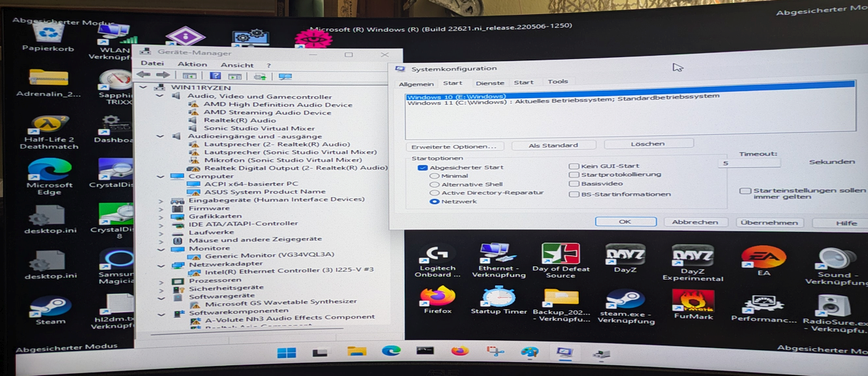The width and height of the screenshot is (868, 376).
Task: Expand the Firmware device node
Action: tap(161, 208)
